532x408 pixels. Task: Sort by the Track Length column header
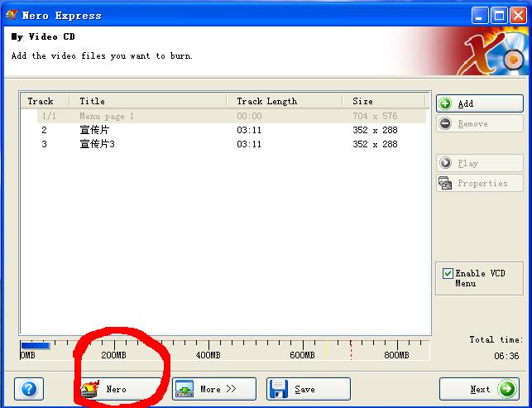tap(285, 101)
